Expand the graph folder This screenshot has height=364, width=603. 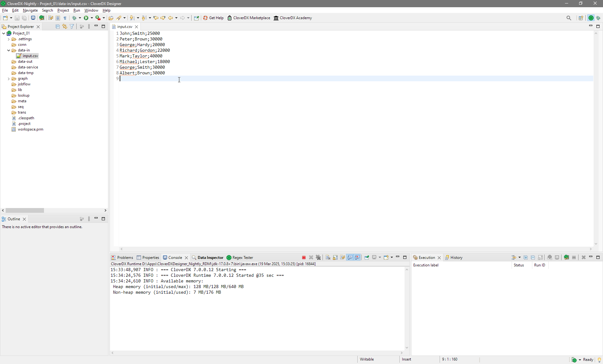8,79
